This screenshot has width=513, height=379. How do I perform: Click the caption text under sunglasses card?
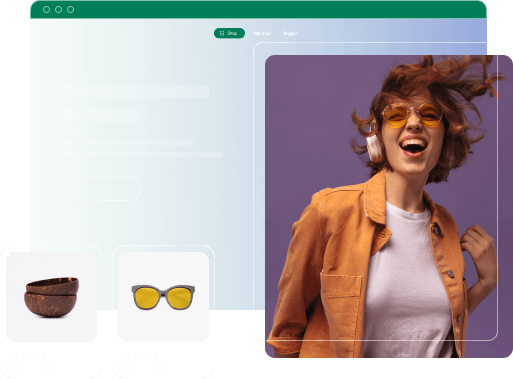click(141, 355)
